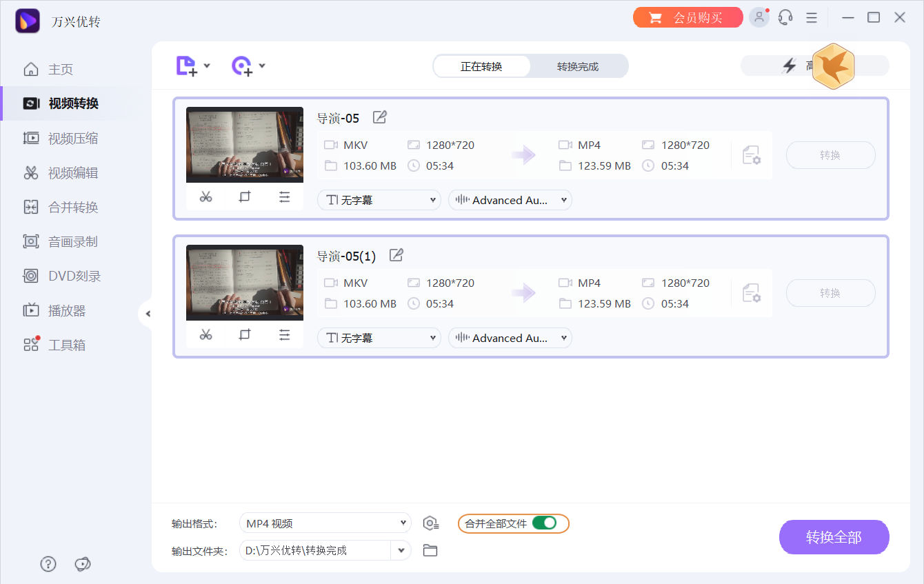Open the crop tool for 导演-05

click(245, 197)
